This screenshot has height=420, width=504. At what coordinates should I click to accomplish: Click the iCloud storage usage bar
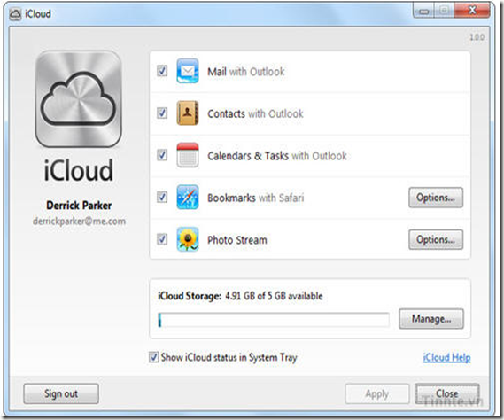[274, 320]
